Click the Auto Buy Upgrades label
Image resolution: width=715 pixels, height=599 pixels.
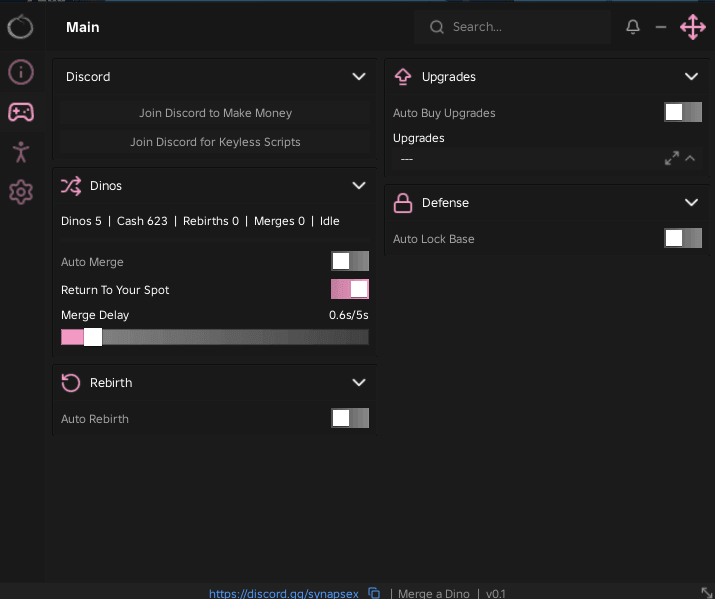tap(444, 113)
